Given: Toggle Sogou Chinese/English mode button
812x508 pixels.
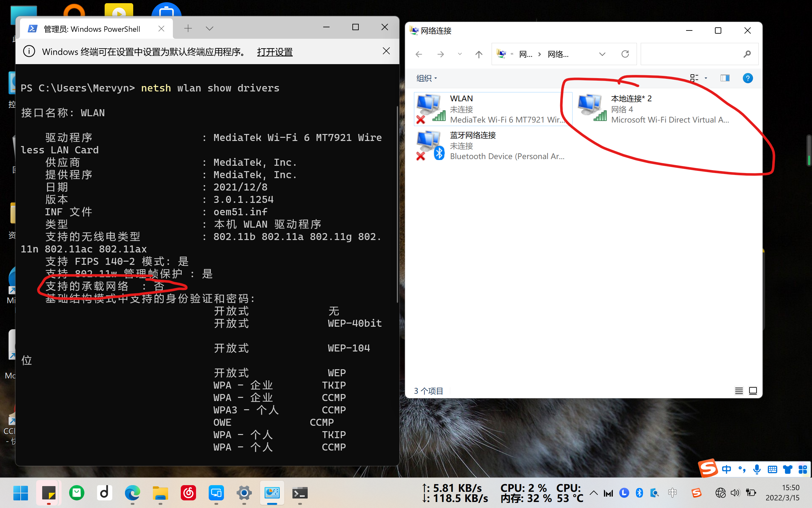Looking at the screenshot, I should coord(726,469).
